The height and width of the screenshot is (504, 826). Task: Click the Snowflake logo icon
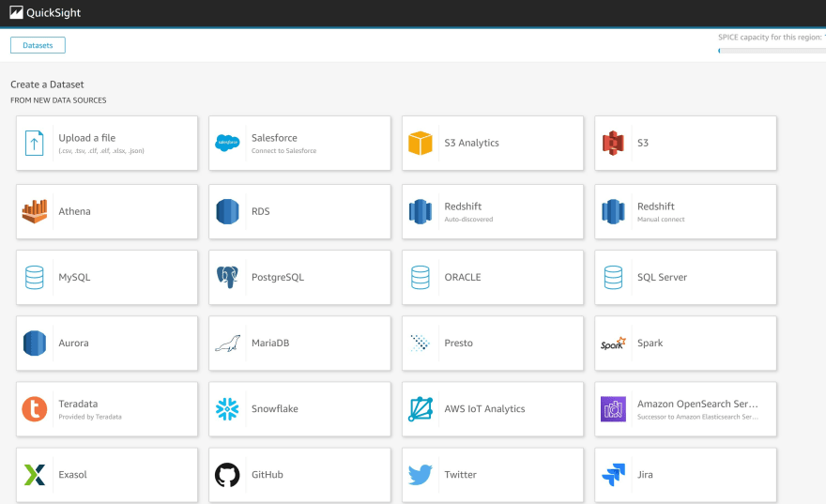click(x=227, y=408)
